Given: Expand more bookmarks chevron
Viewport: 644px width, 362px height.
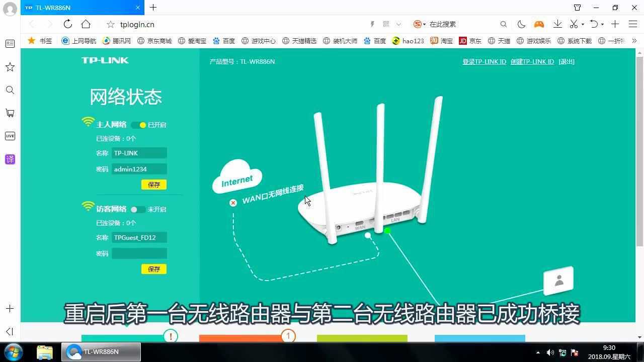Looking at the screenshot, I should pos(634,41).
